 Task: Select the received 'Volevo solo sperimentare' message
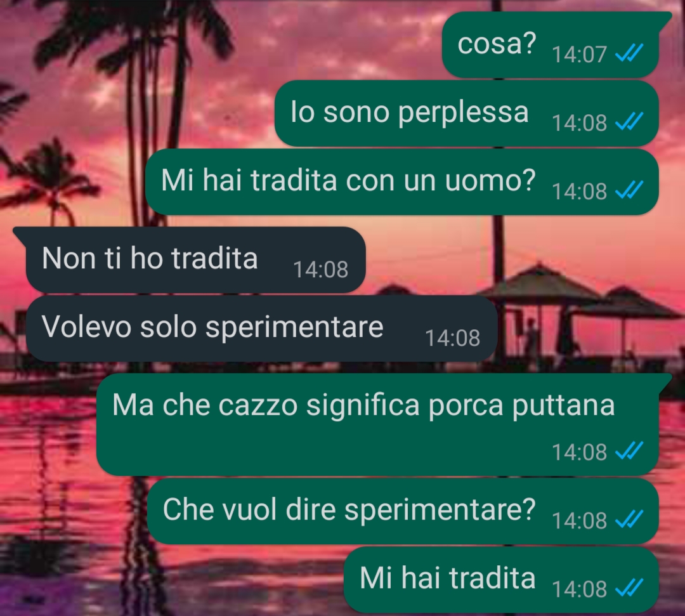pyautogui.click(x=262, y=328)
